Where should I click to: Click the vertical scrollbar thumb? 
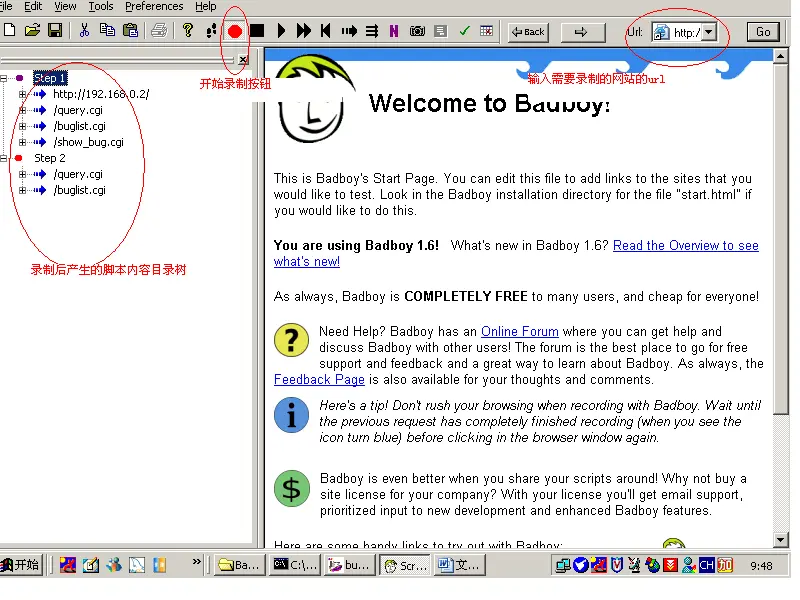780,239
